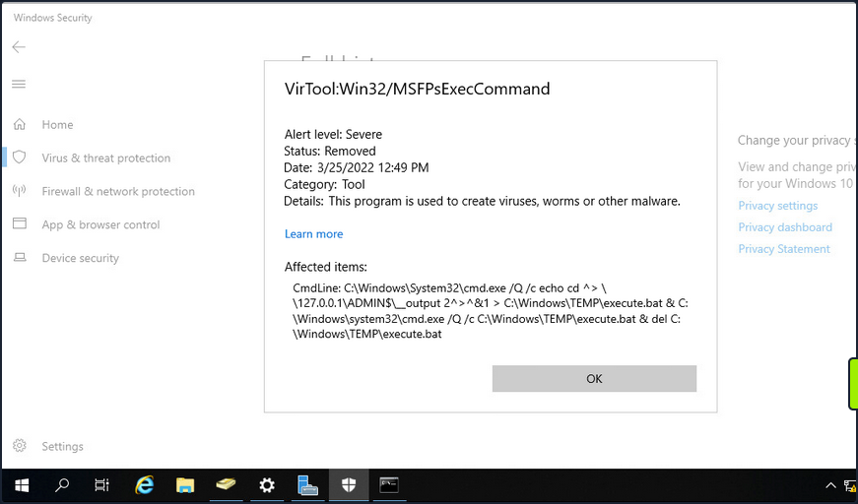858x504 pixels.
Task: Open File Explorer from taskbar
Action: [x=185, y=485]
